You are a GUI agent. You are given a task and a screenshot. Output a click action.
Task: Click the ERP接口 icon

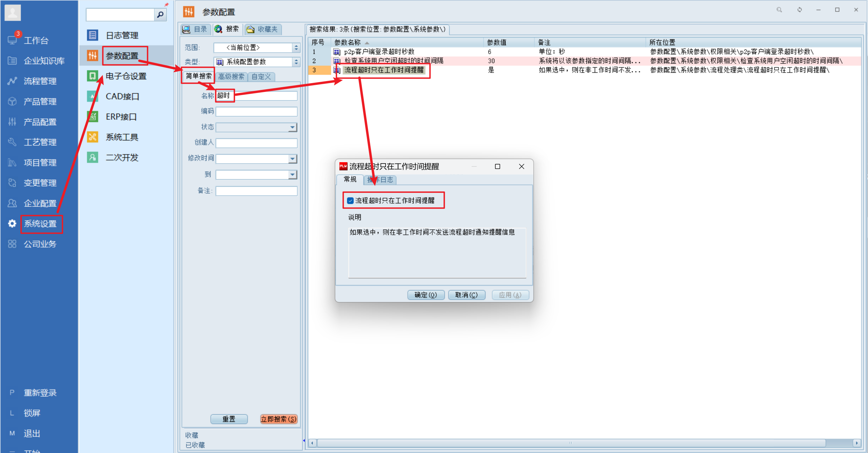pos(93,116)
